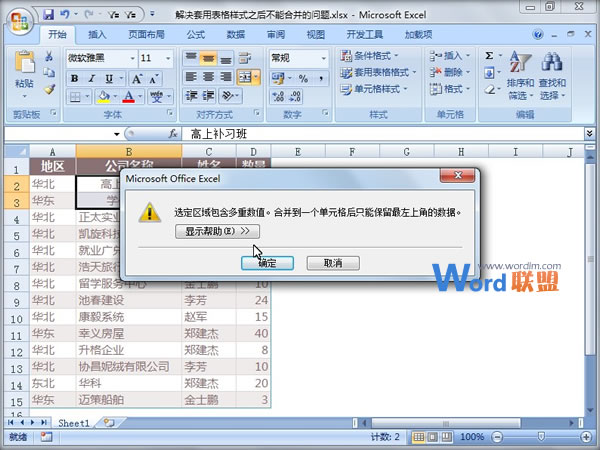Image resolution: width=600 pixels, height=450 pixels.
Task: Switch to the 页面布局 tab
Action: [146, 34]
